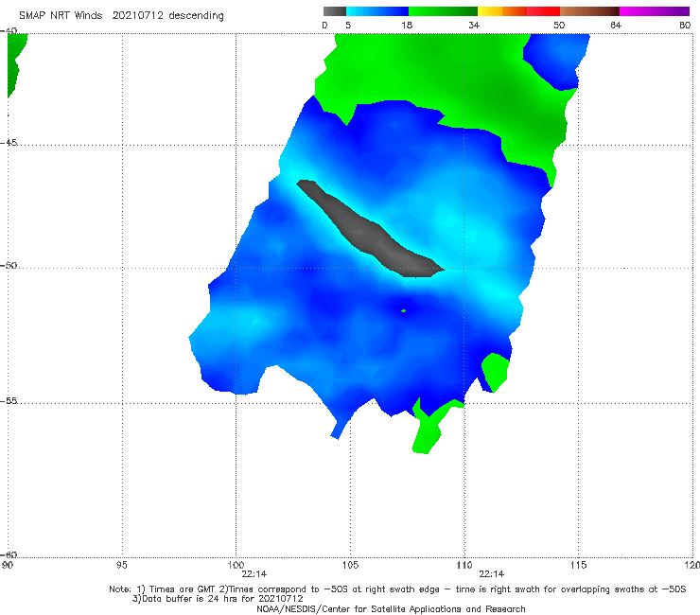Click the colorbar label '50'
The height and width of the screenshot is (615, 700).
tap(559, 26)
